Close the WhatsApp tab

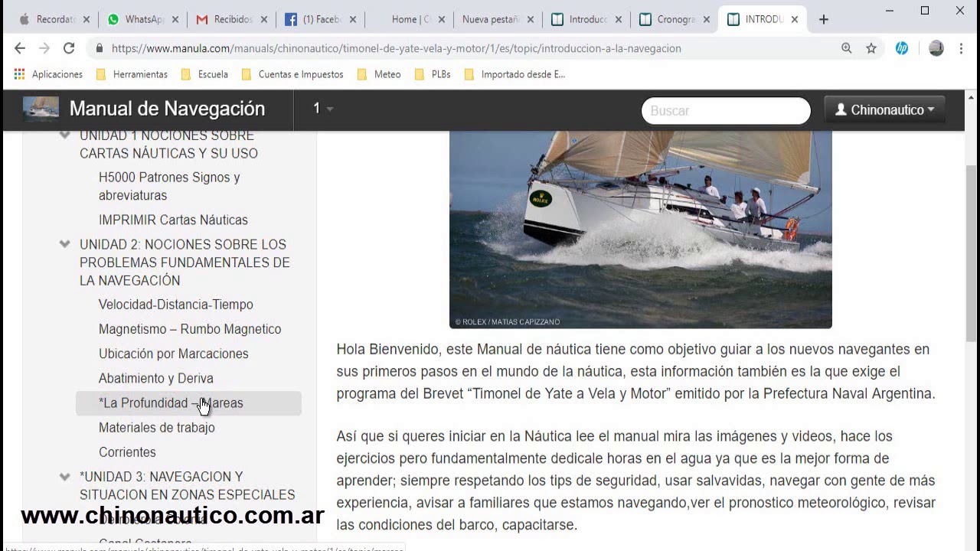click(175, 20)
